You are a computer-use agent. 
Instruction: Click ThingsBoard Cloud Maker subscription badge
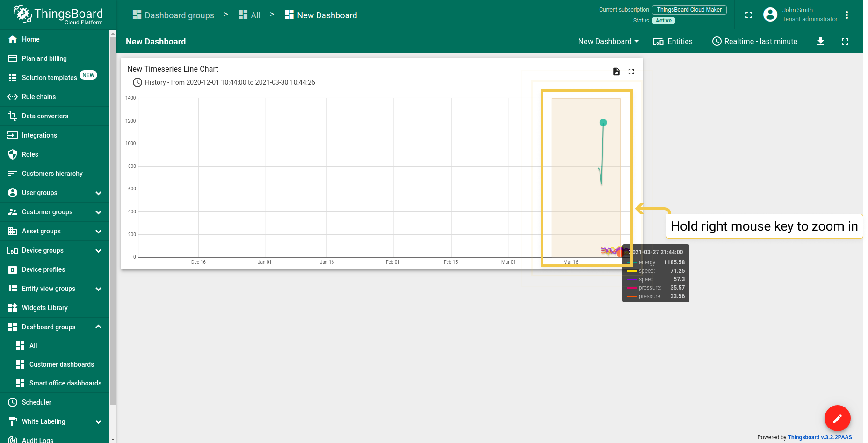(689, 10)
